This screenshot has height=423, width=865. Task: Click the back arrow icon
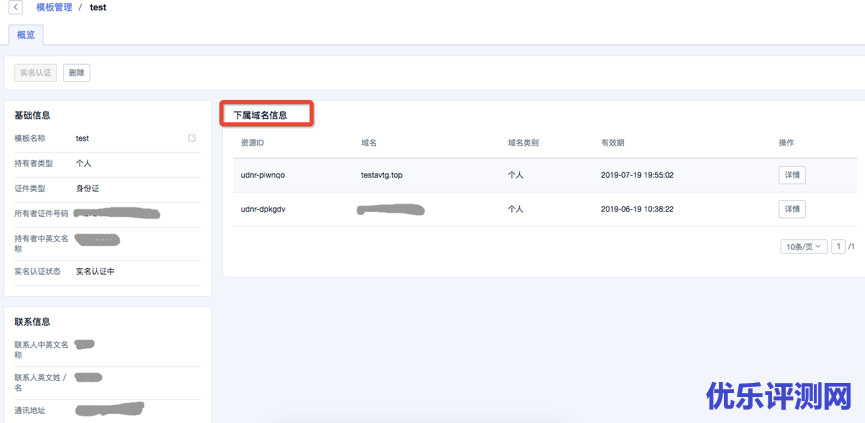[x=16, y=8]
